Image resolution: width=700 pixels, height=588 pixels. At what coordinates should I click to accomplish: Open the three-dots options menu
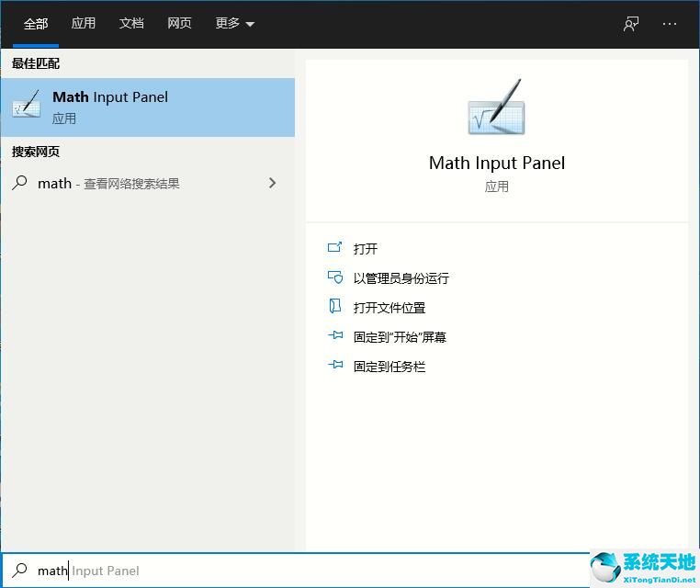coord(669,24)
